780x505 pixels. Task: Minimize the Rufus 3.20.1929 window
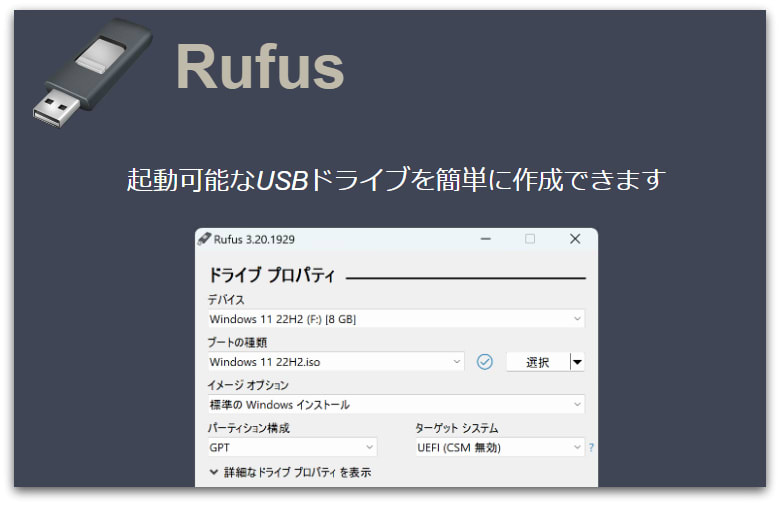coord(486,239)
